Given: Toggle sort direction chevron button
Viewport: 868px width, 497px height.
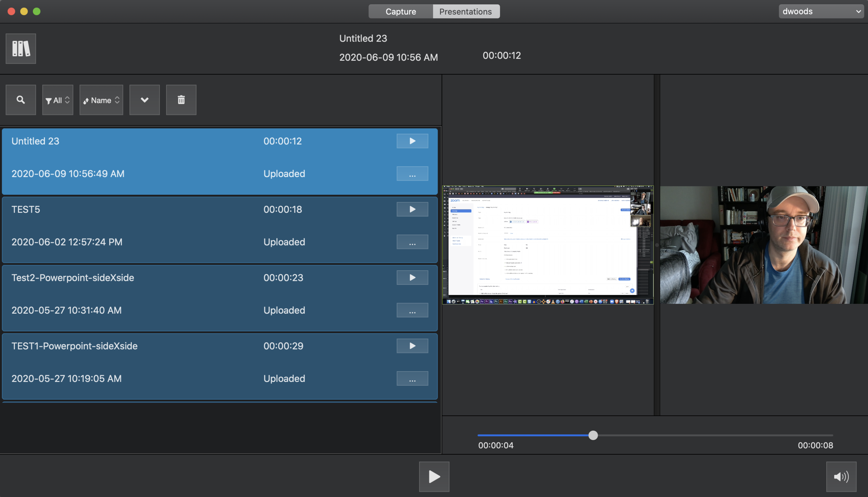Looking at the screenshot, I should coord(144,100).
